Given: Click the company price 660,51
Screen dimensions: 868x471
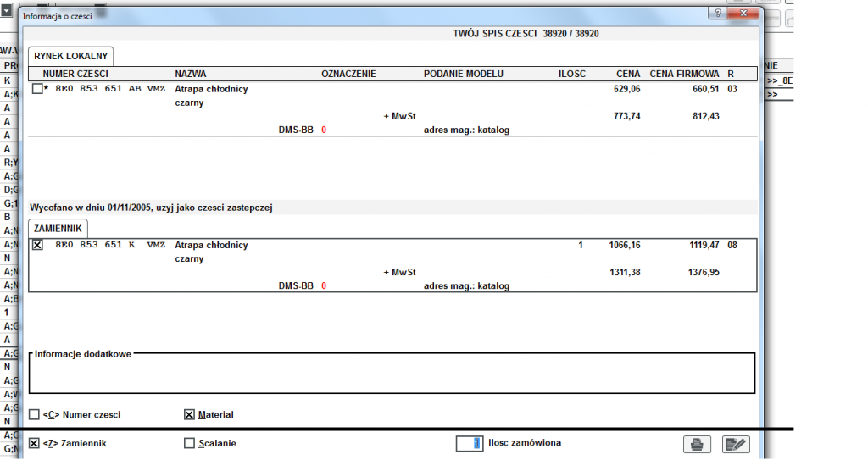Looking at the screenshot, I should [x=706, y=89].
